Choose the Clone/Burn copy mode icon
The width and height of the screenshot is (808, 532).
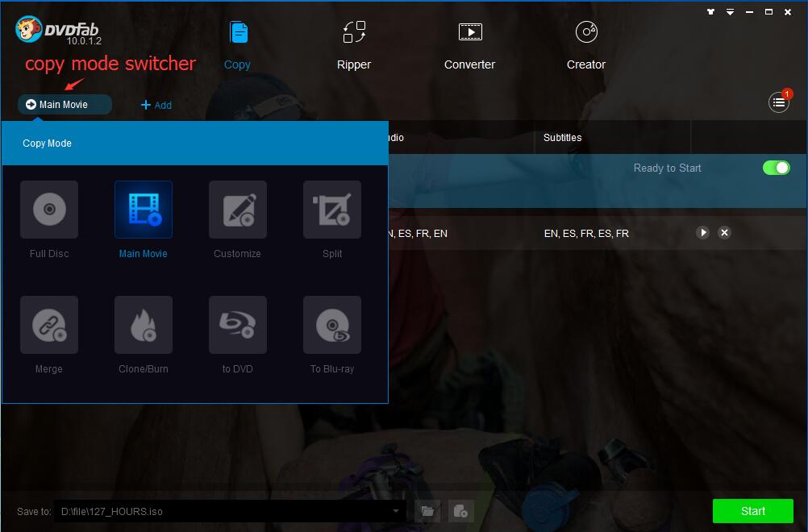click(x=144, y=325)
